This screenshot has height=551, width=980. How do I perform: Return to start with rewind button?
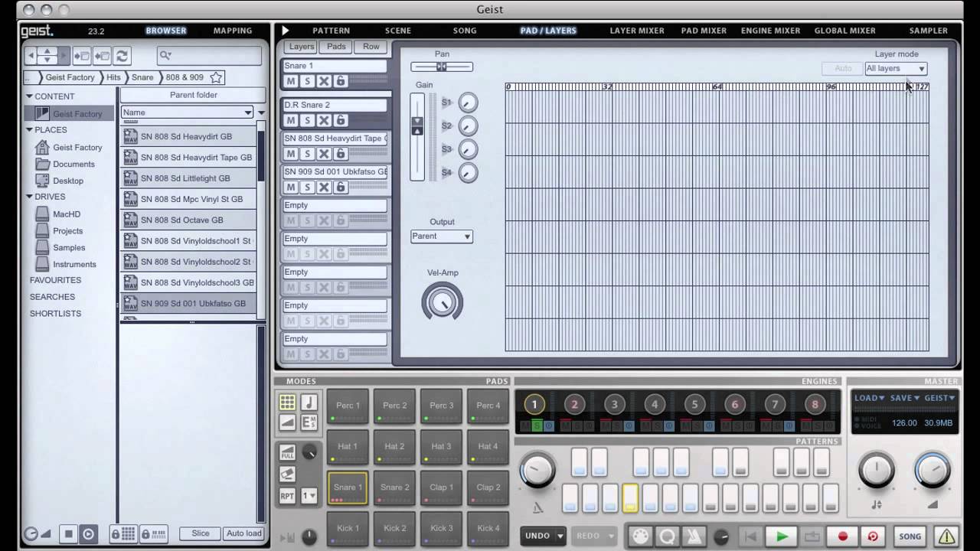751,536
